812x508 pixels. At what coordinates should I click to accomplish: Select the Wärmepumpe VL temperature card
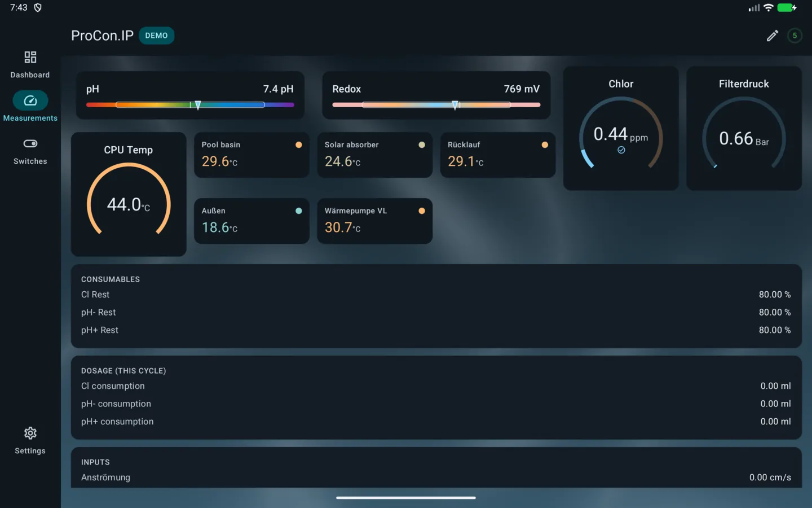tap(374, 221)
